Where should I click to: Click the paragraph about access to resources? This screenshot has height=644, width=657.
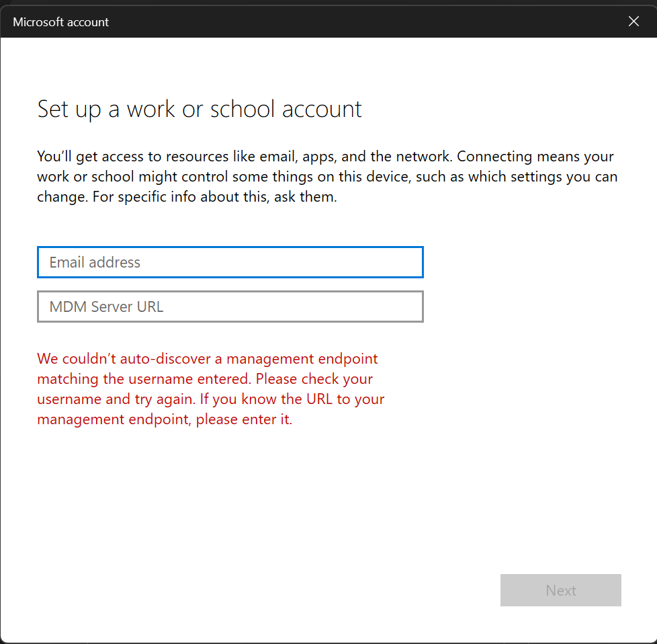point(327,176)
